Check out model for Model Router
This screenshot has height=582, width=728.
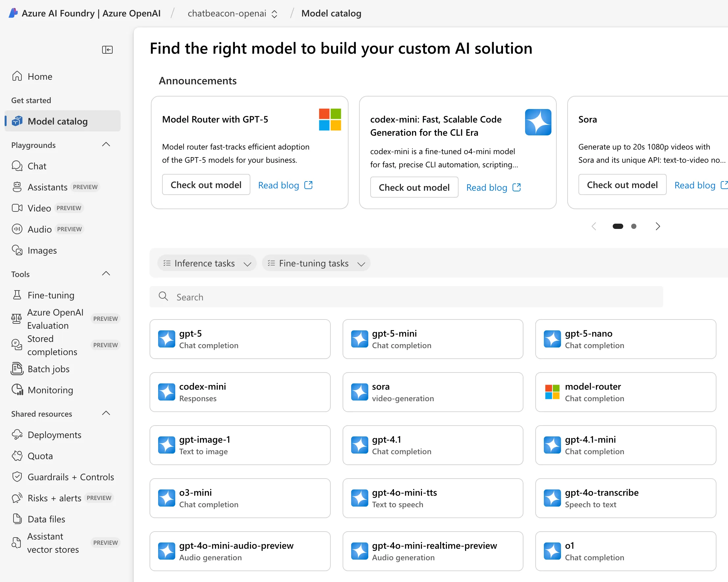point(206,185)
